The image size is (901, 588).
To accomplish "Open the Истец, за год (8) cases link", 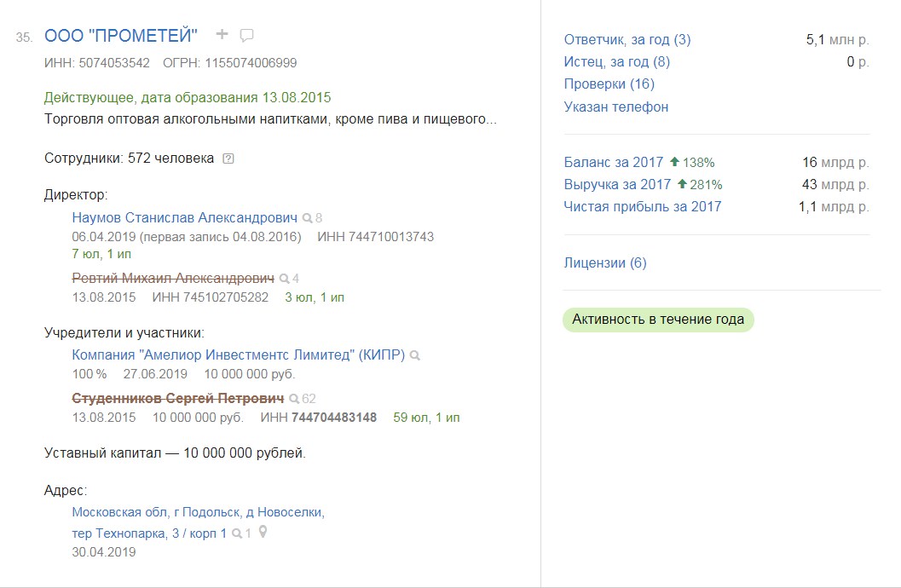I will (x=616, y=61).
